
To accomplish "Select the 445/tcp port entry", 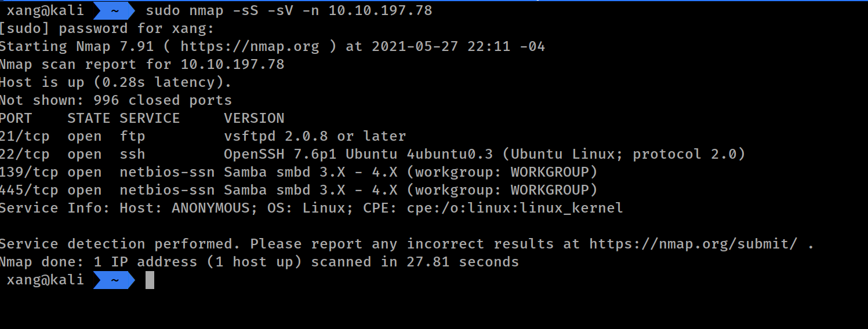I will 29,190.
